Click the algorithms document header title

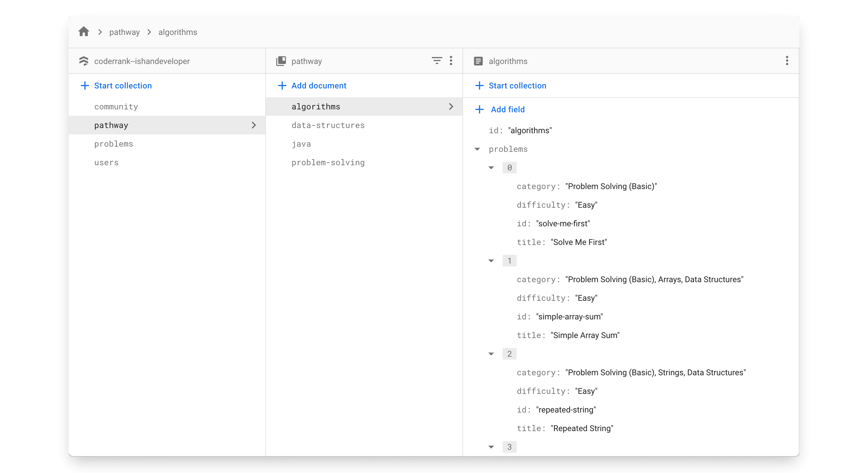(508, 61)
